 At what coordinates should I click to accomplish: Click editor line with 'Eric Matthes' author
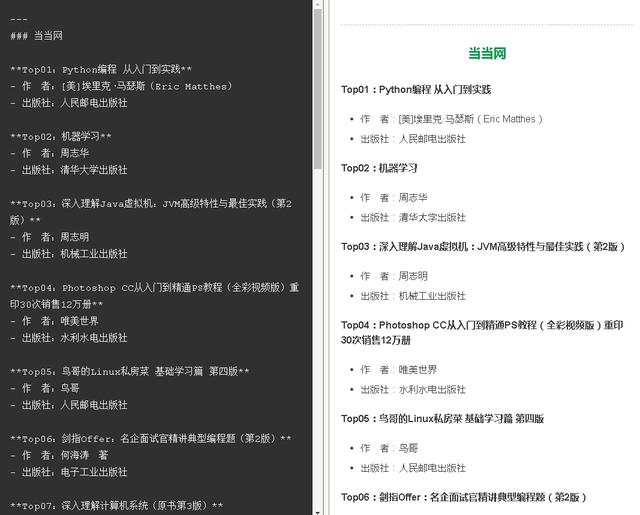121,86
